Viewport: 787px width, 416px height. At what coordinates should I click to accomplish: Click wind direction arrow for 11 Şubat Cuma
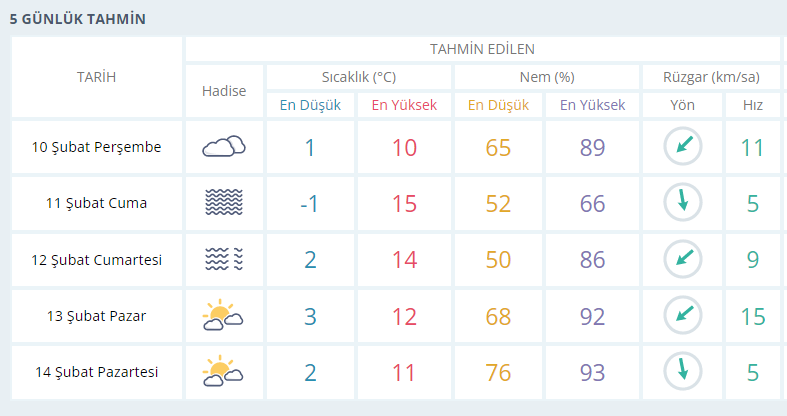(683, 202)
